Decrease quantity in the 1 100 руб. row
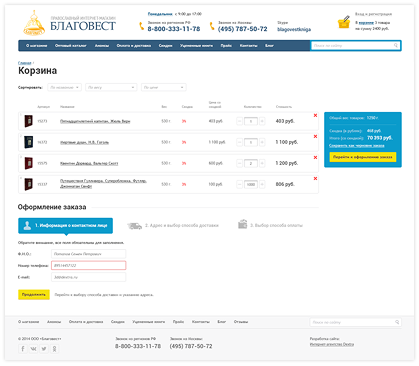 (x=239, y=142)
